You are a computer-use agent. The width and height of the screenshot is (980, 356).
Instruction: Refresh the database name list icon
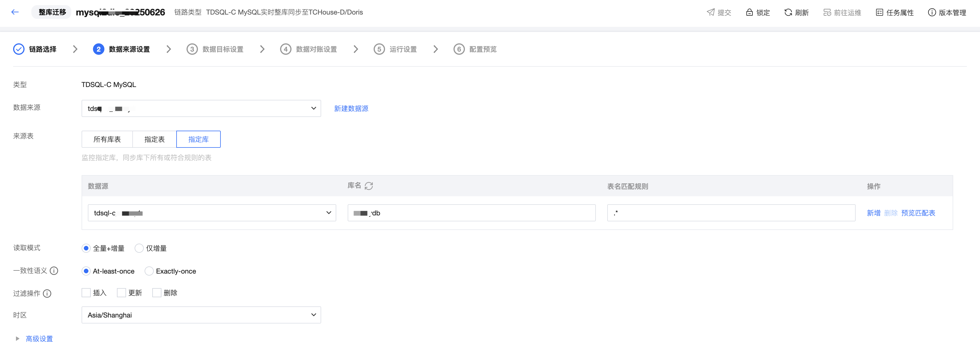pyautogui.click(x=369, y=186)
